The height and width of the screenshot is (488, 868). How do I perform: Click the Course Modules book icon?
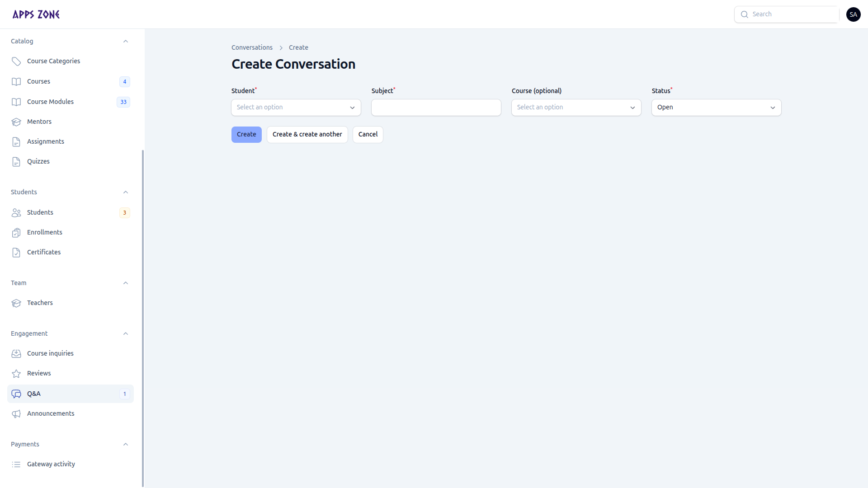tap(16, 102)
